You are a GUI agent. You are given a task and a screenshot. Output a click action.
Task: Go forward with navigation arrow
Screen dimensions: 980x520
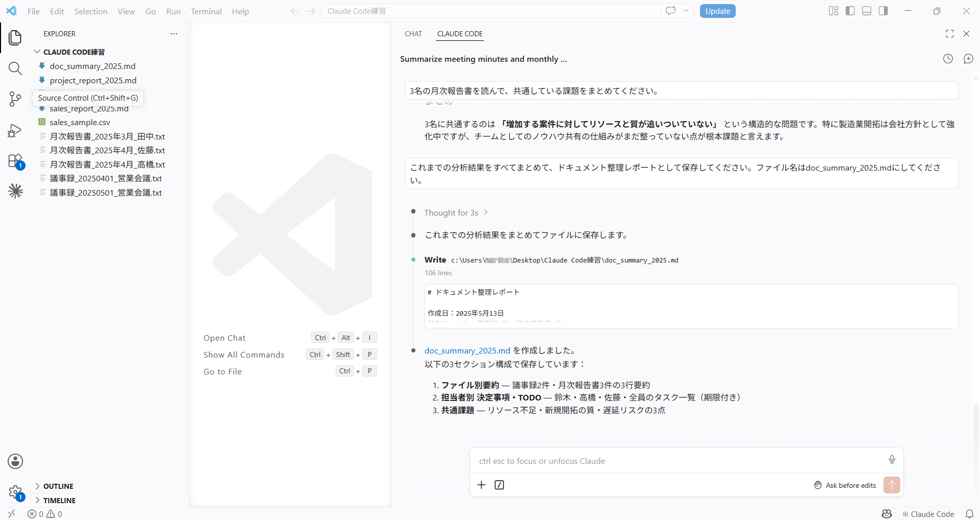pos(311,11)
